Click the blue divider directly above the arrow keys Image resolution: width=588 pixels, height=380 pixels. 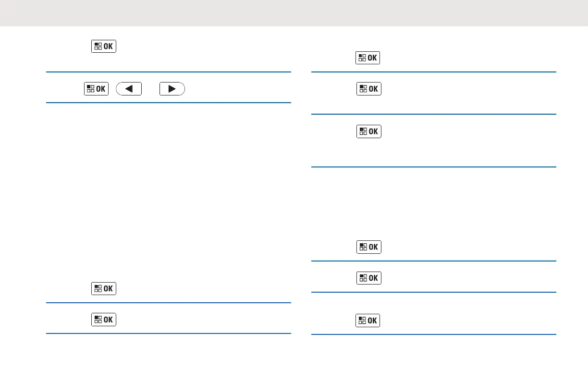168,72
